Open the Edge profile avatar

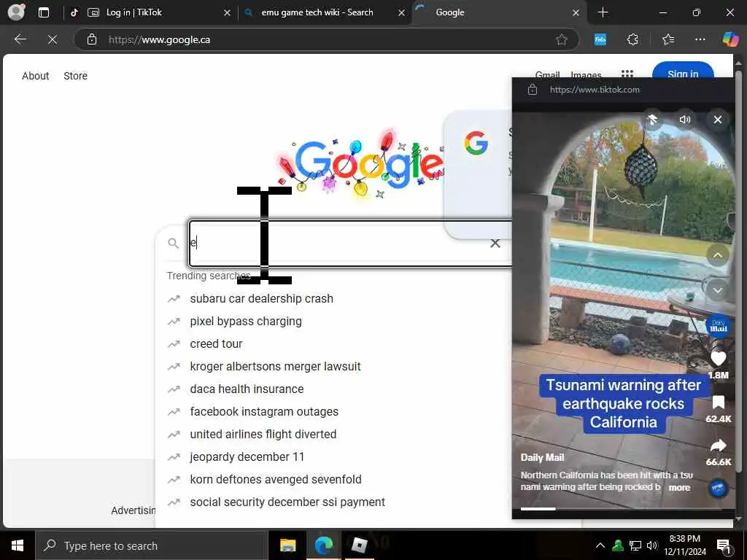pyautogui.click(x=16, y=12)
